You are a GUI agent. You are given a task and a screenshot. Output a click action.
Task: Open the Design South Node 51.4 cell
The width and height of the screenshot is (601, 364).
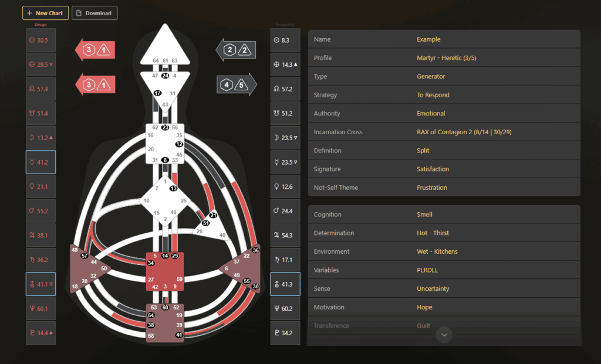[40, 113]
